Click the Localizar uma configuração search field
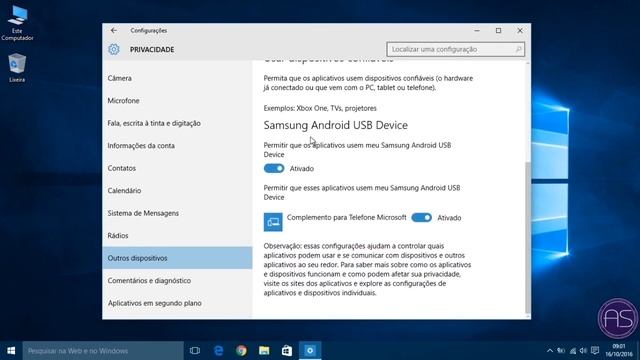This screenshot has height=360, width=640. click(x=456, y=49)
